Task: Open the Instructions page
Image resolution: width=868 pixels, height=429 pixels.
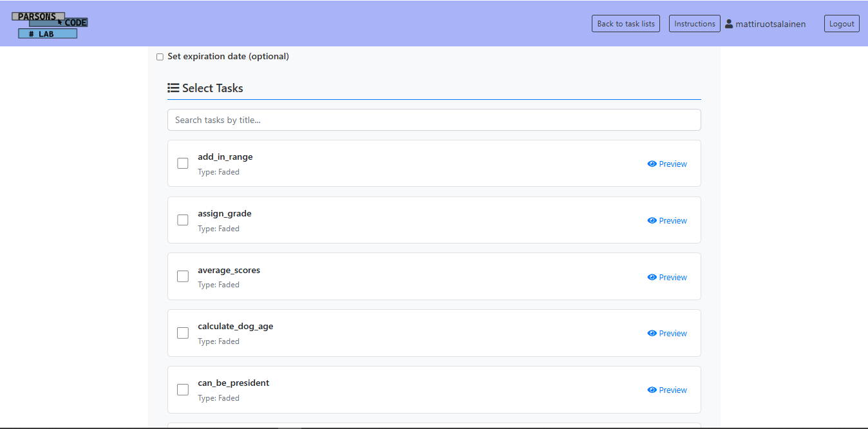Action: [x=694, y=23]
